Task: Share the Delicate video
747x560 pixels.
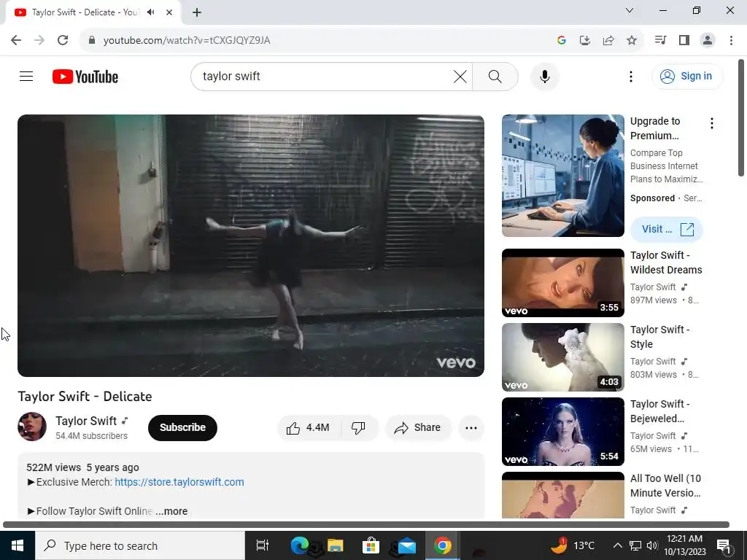Action: 418,427
